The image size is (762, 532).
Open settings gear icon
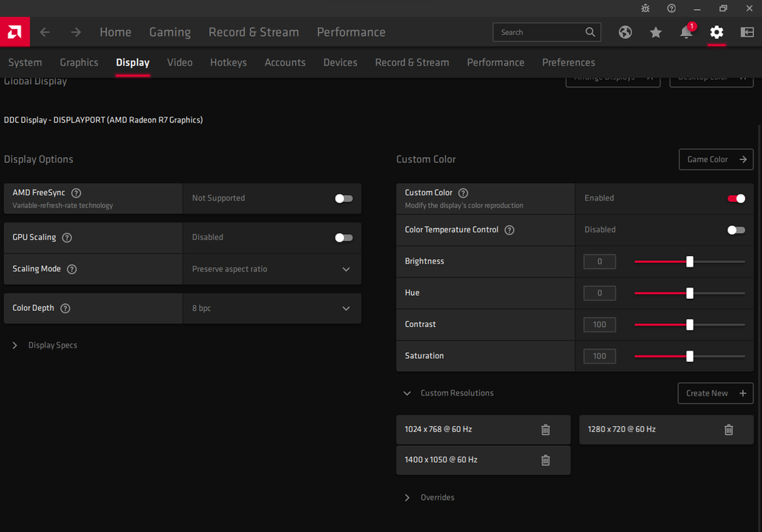pyautogui.click(x=716, y=32)
